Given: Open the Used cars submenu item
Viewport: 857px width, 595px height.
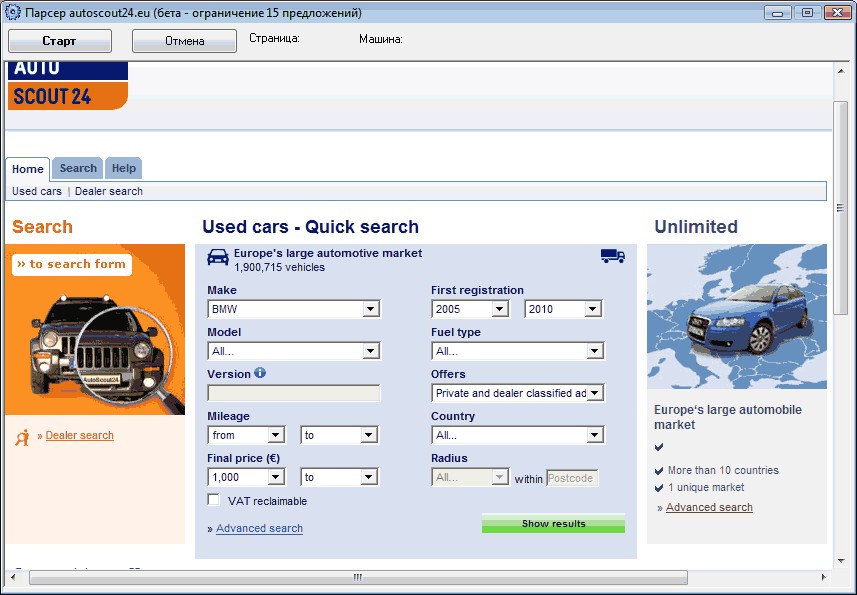Looking at the screenshot, I should (x=37, y=191).
